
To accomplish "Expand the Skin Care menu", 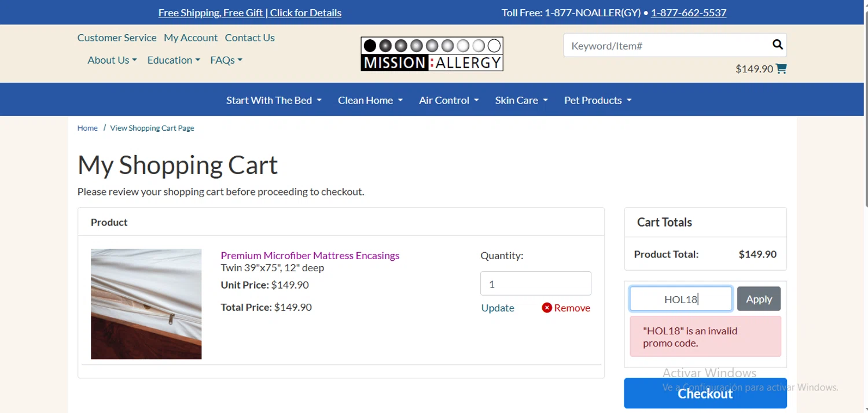I will (521, 100).
